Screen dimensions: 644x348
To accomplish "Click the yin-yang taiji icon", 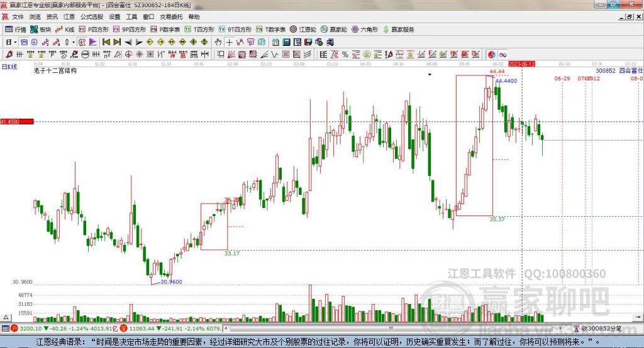I will pos(492,55).
